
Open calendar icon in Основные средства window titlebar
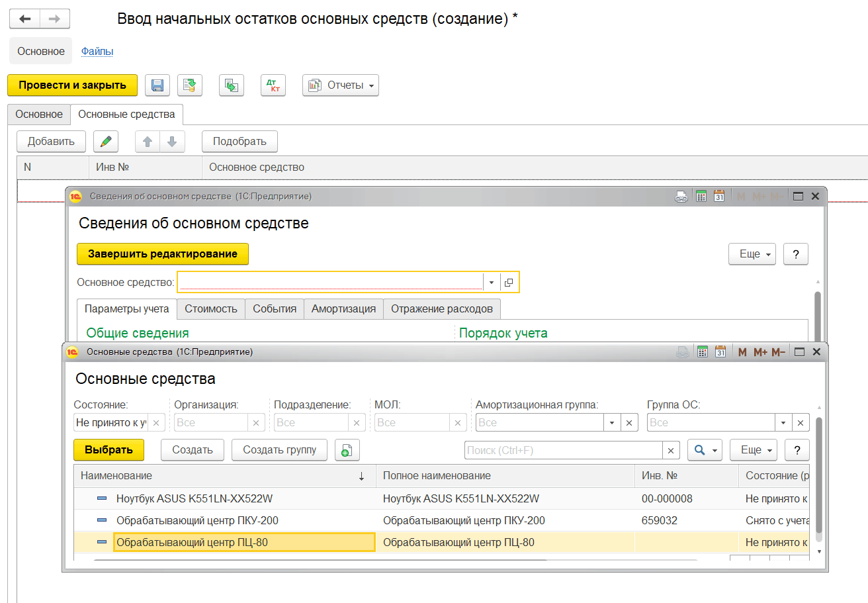[721, 352]
